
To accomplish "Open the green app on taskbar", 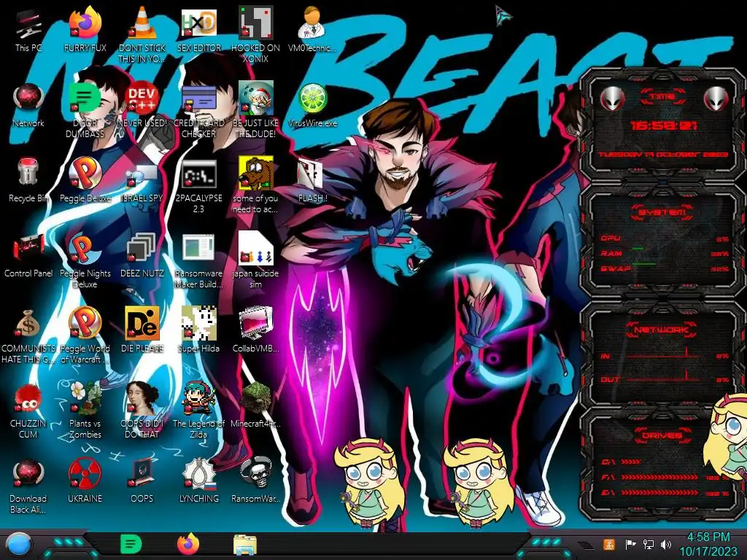I will point(131,544).
